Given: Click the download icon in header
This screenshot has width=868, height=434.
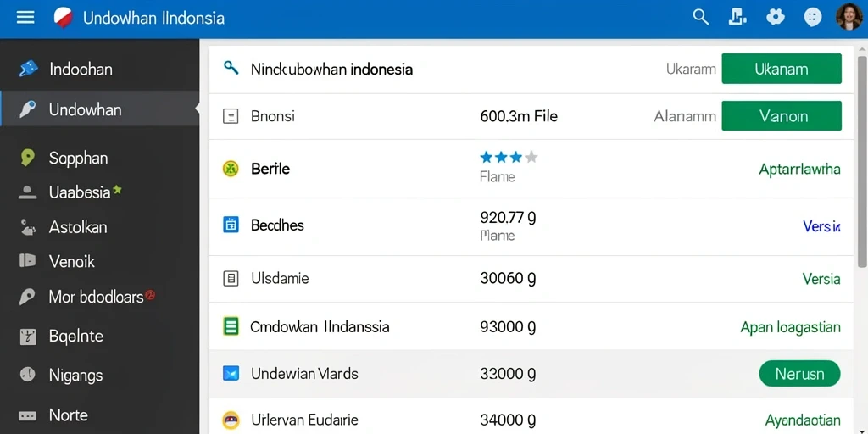Looking at the screenshot, I should pyautogui.click(x=736, y=17).
